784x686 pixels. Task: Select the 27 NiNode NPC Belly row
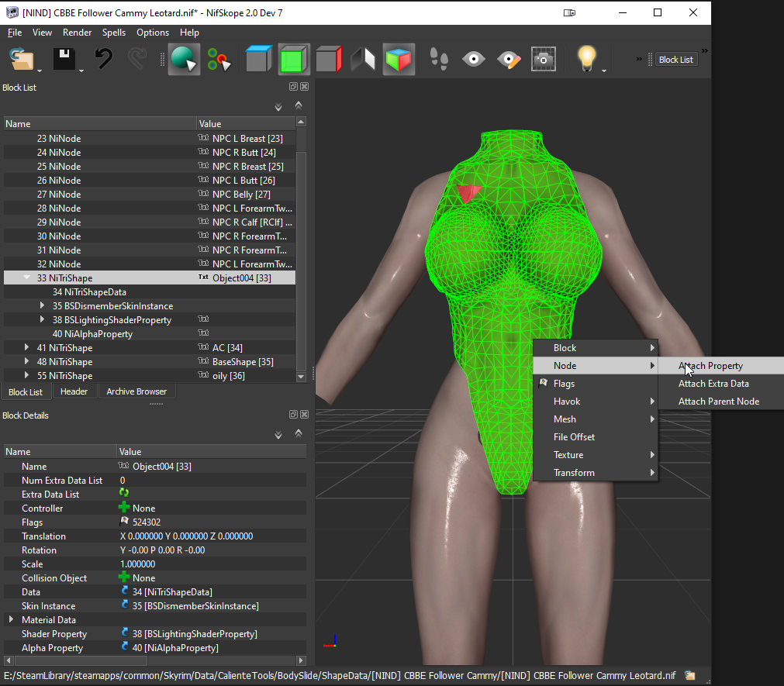coord(150,194)
